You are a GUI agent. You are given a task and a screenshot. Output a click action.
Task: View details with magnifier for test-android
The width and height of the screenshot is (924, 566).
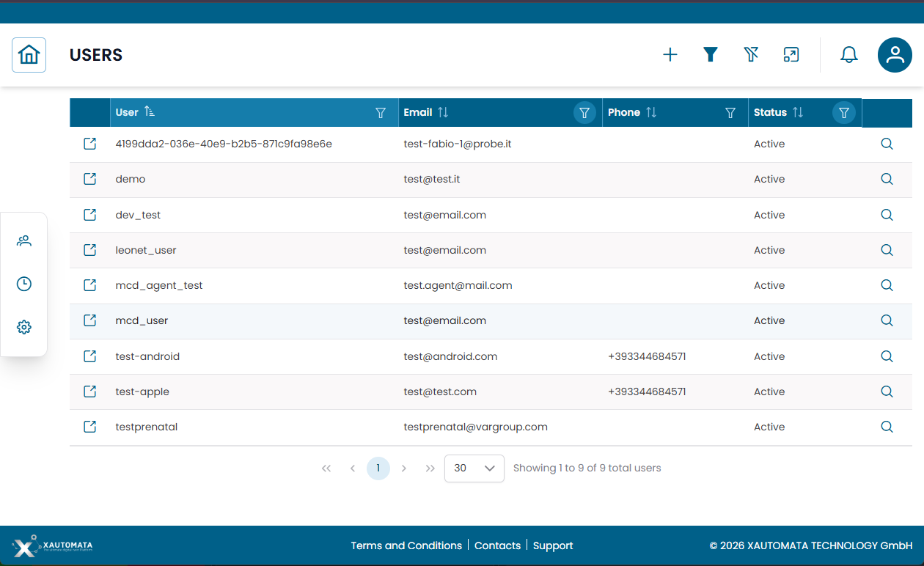coord(887,356)
